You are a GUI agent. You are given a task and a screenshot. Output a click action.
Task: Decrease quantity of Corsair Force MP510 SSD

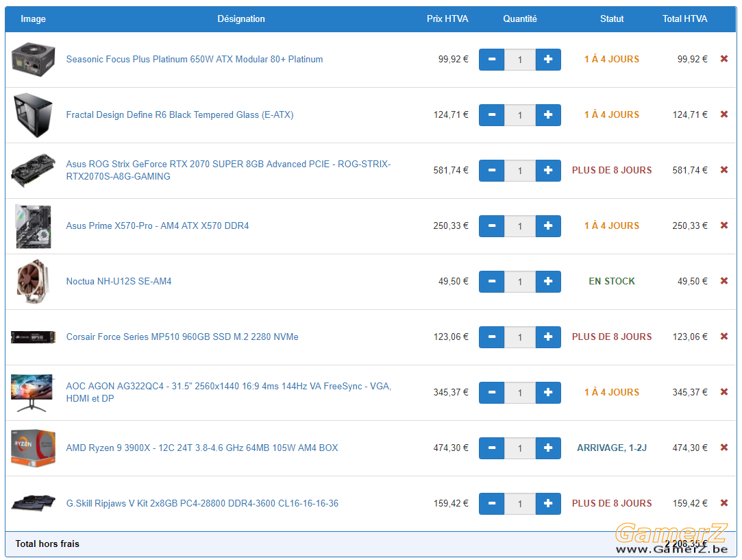(x=492, y=337)
